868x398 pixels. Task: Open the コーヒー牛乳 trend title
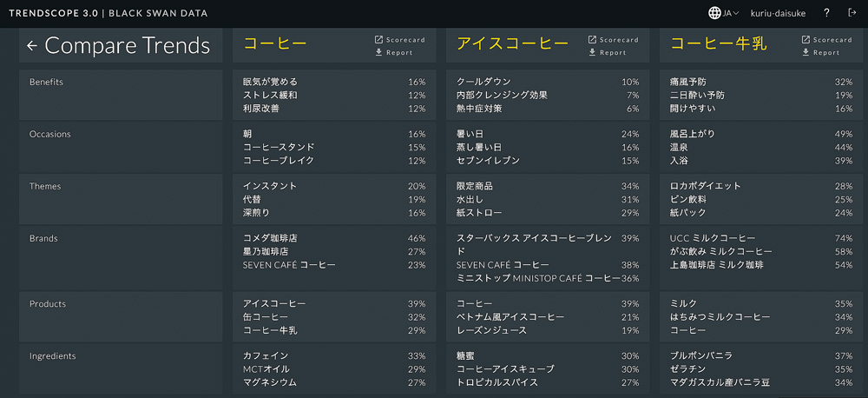coord(719,44)
